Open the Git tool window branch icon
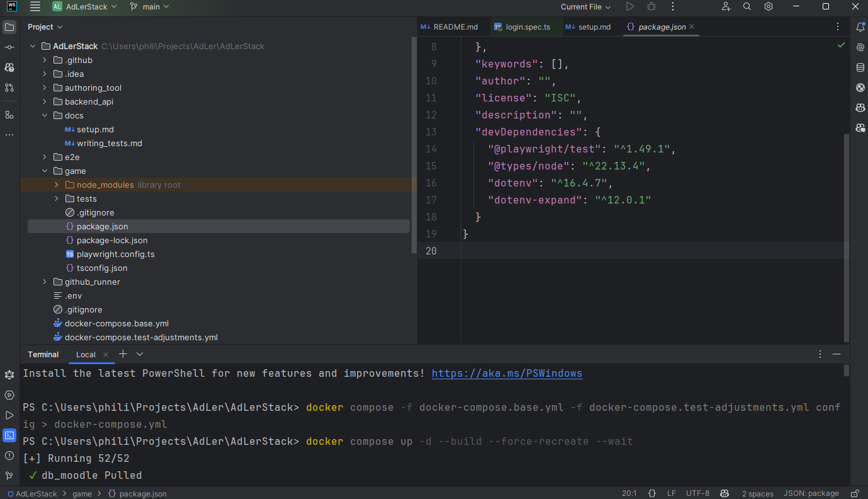The height and width of the screenshot is (499, 868). 9,476
